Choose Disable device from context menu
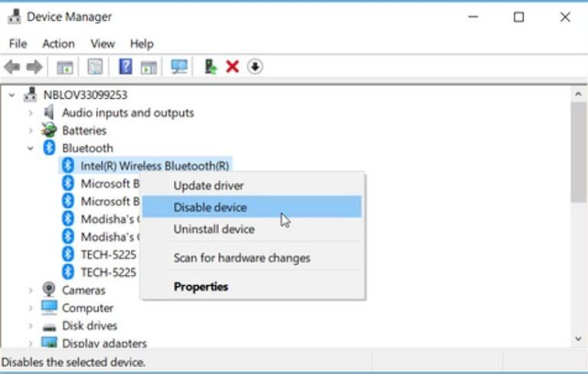The image size is (588, 374). pyautogui.click(x=210, y=207)
